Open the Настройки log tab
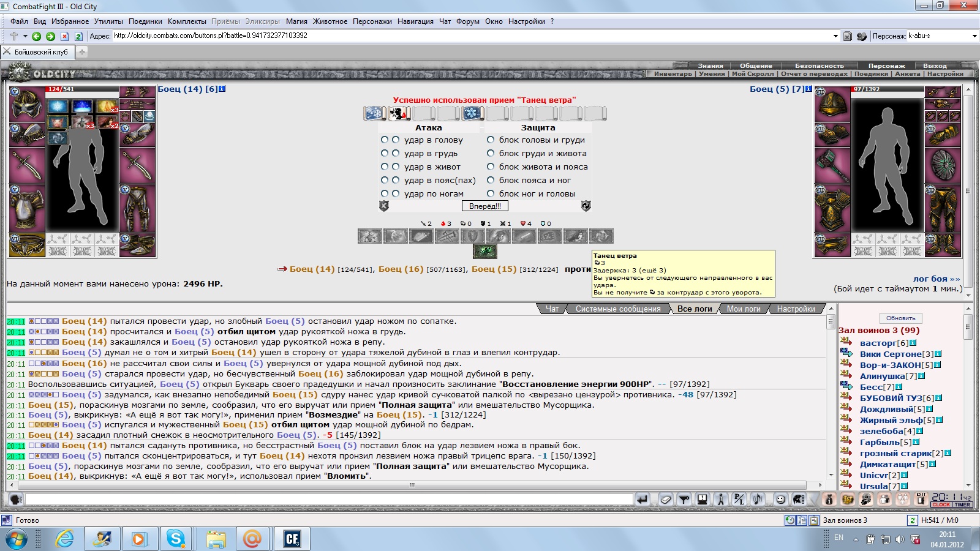This screenshot has height=551, width=980. 796,309
